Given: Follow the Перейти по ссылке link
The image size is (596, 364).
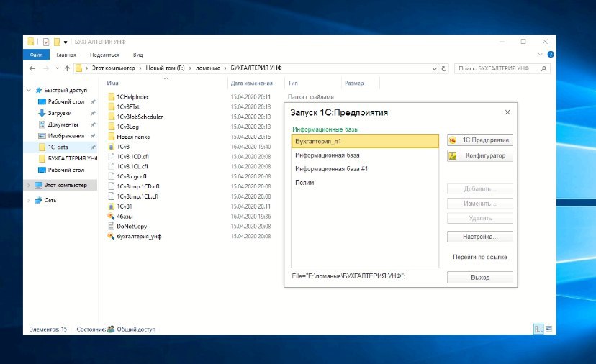Looking at the screenshot, I should (479, 258).
